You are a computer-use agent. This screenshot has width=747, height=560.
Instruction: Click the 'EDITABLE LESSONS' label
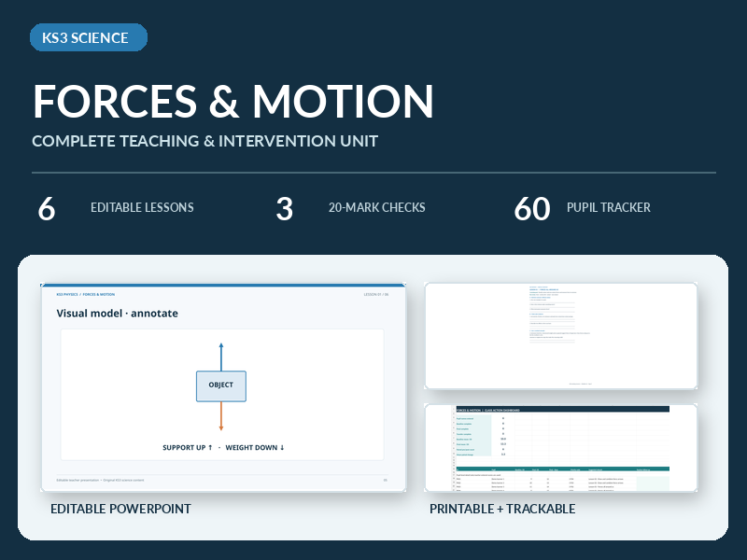[142, 207]
